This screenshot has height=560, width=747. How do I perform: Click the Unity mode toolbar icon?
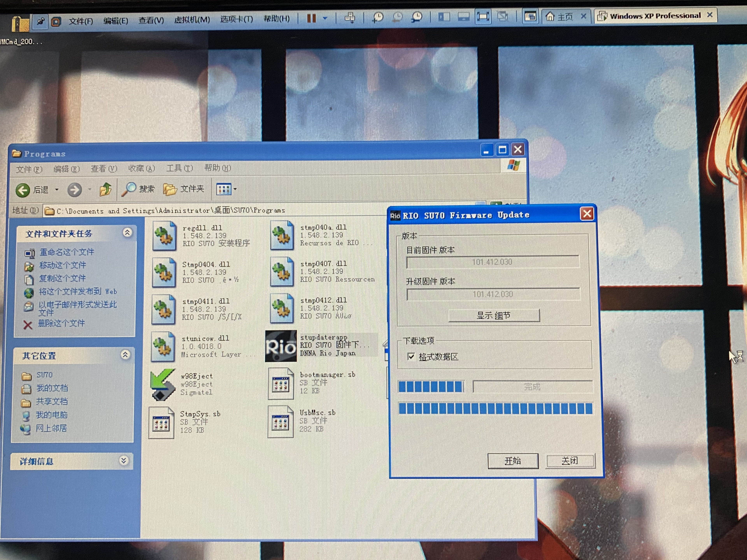coord(503,16)
